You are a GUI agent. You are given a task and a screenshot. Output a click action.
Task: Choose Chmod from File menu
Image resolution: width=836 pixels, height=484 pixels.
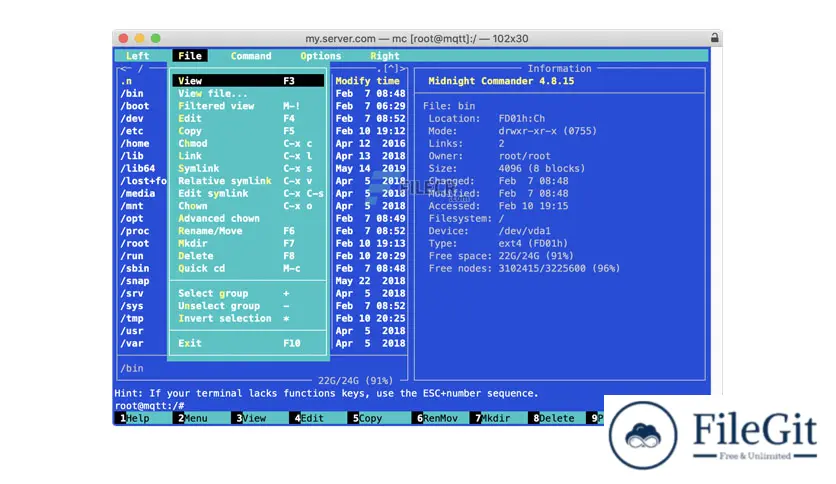point(248,143)
